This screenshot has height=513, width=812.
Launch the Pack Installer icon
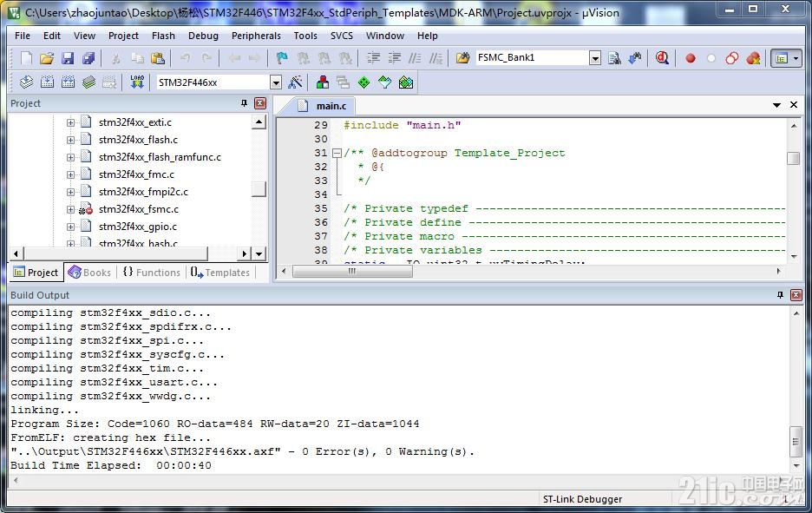[x=406, y=82]
